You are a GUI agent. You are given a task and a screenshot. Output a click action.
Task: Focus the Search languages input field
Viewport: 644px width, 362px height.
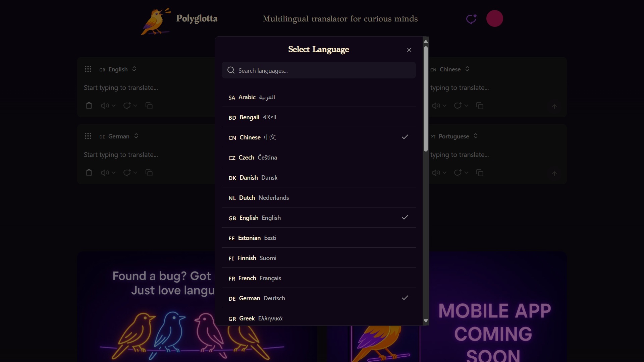click(319, 70)
